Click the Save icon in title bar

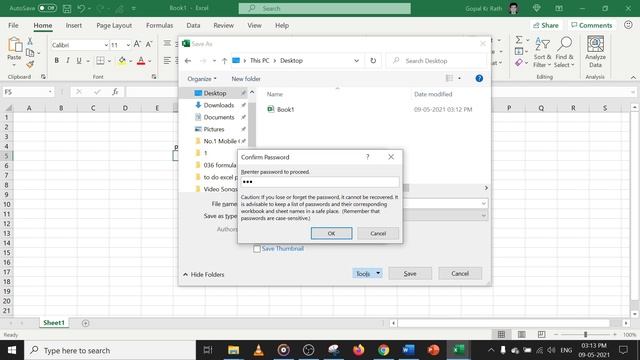click(67, 8)
